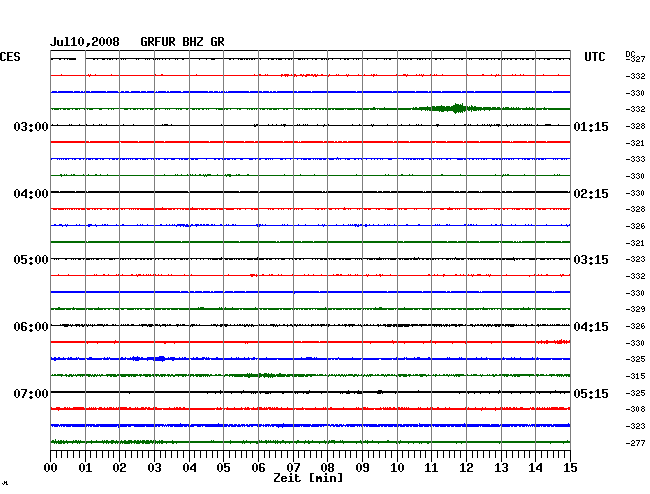Viewport: 650px width, 494px height.
Task: Click the Zeit [min] axis title
Action: pyautogui.click(x=308, y=478)
